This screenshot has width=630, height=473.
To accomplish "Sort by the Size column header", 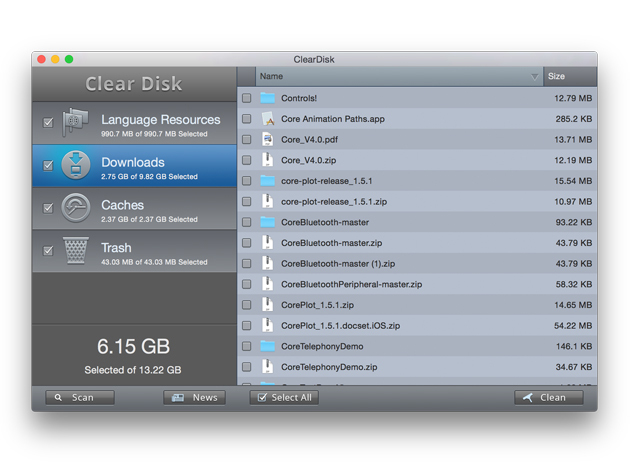I will (x=570, y=76).
